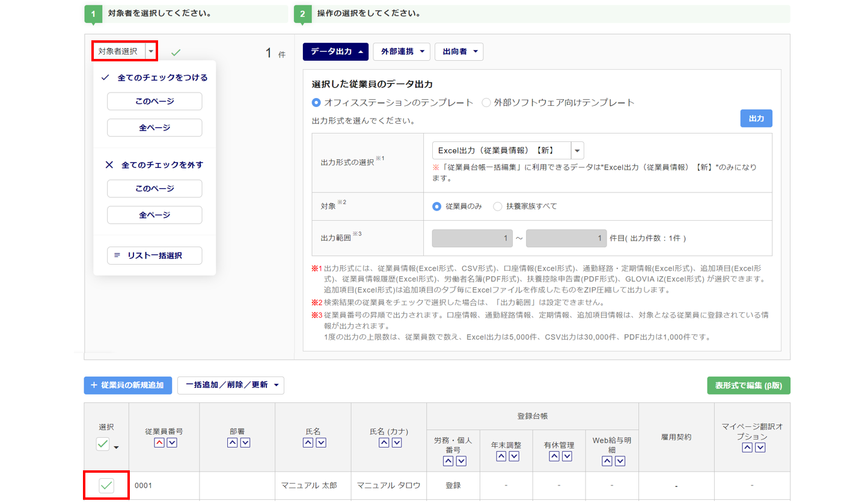The image size is (868, 504).
Task: Click the name マニュアル 太郎
Action: 309,485
